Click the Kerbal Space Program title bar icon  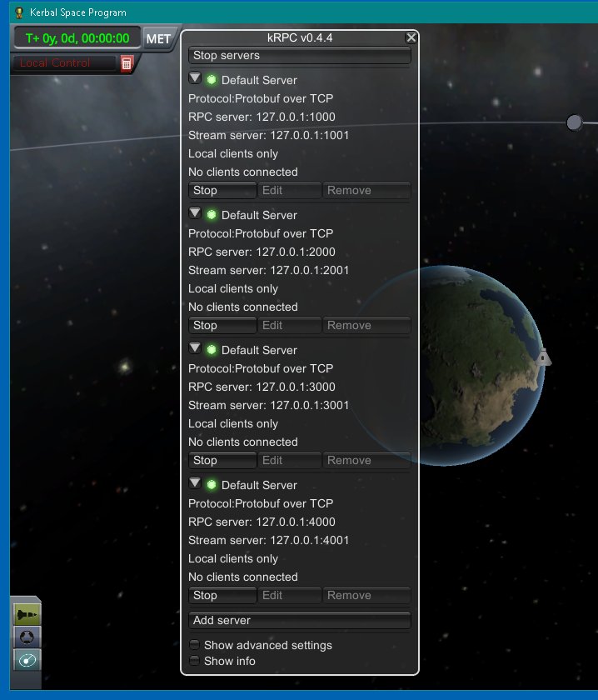18,12
